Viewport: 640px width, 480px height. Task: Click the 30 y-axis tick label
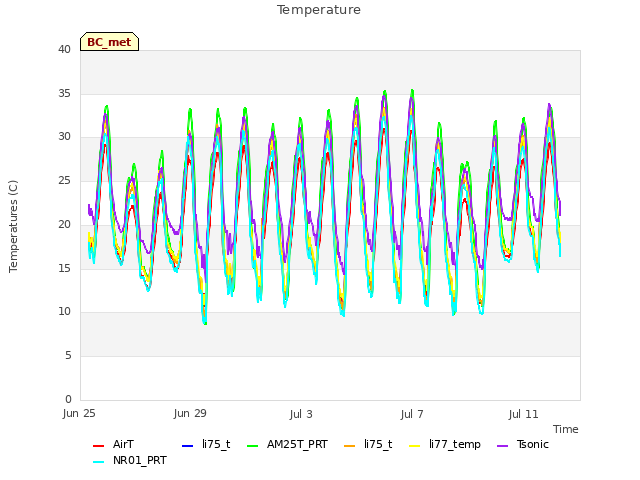tap(64, 137)
